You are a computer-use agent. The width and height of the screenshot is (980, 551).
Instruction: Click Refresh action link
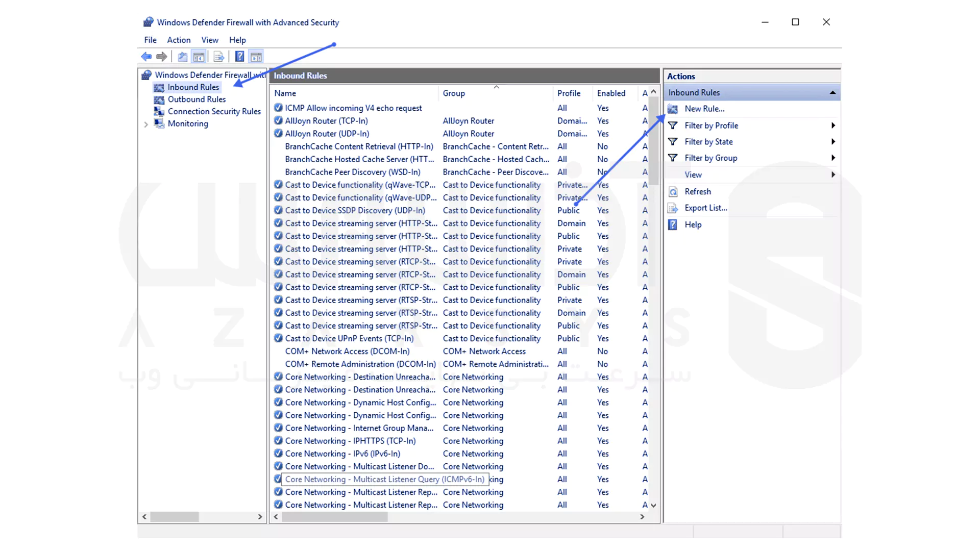pos(698,192)
